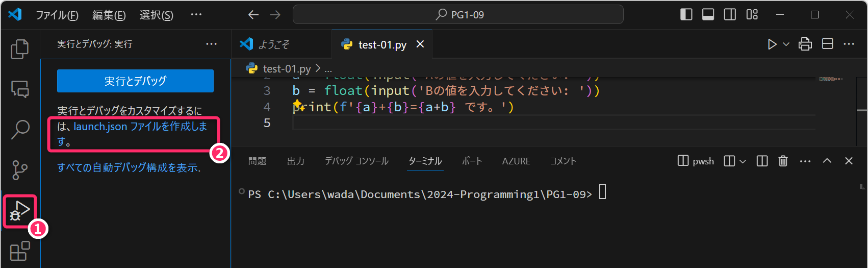Click the launch.json ファイルを作成します link

pos(140,127)
